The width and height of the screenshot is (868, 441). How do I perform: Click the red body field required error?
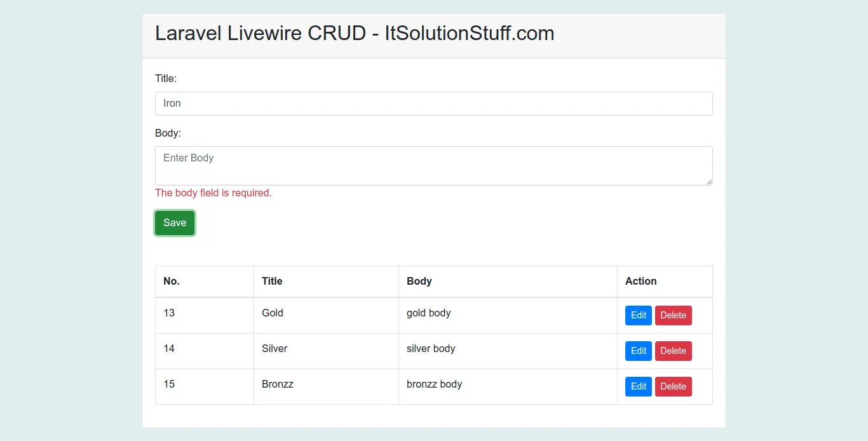pos(214,193)
